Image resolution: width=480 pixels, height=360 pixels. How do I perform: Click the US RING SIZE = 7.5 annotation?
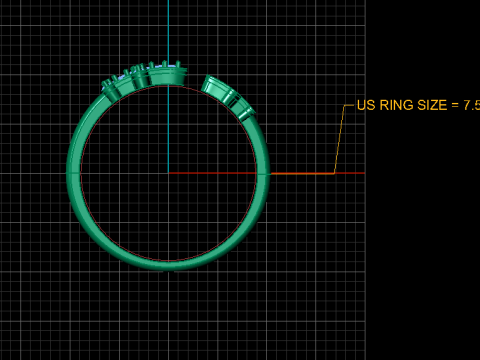[x=418, y=105]
